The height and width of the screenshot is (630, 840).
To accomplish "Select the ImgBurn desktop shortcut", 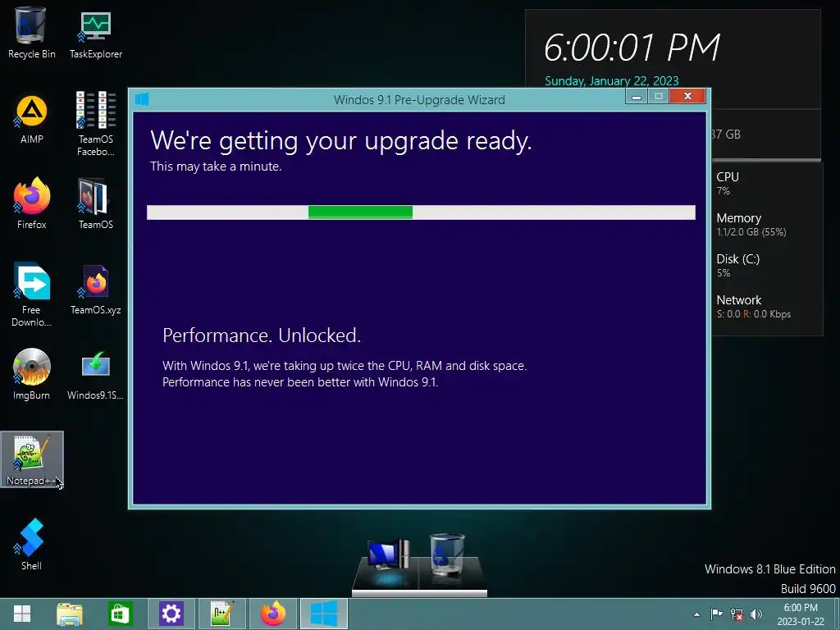I will point(31,374).
